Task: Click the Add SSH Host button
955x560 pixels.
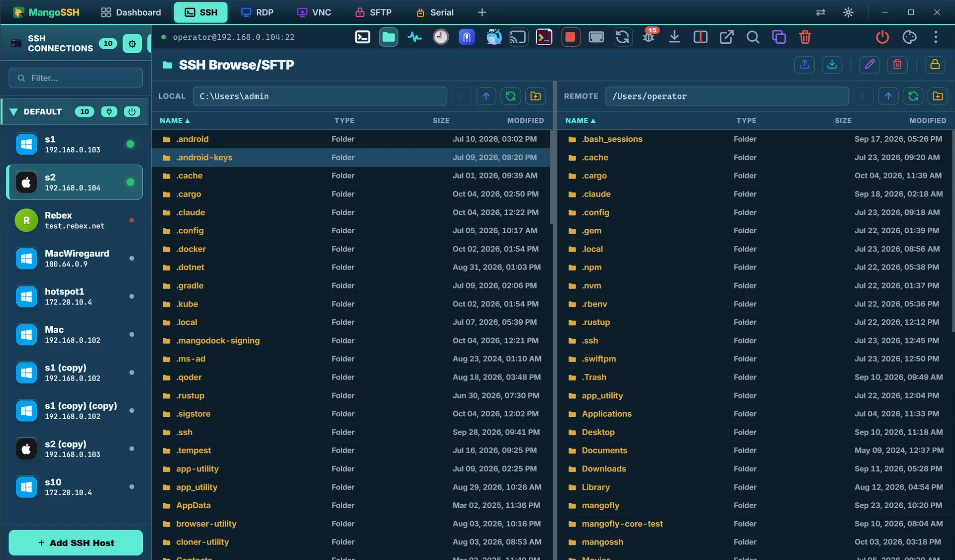Action: tap(76, 543)
